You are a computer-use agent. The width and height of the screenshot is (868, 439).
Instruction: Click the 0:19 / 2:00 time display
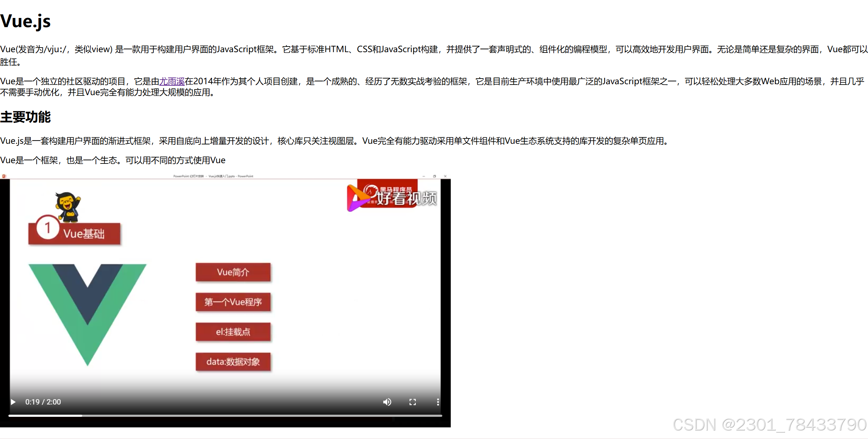tap(43, 402)
